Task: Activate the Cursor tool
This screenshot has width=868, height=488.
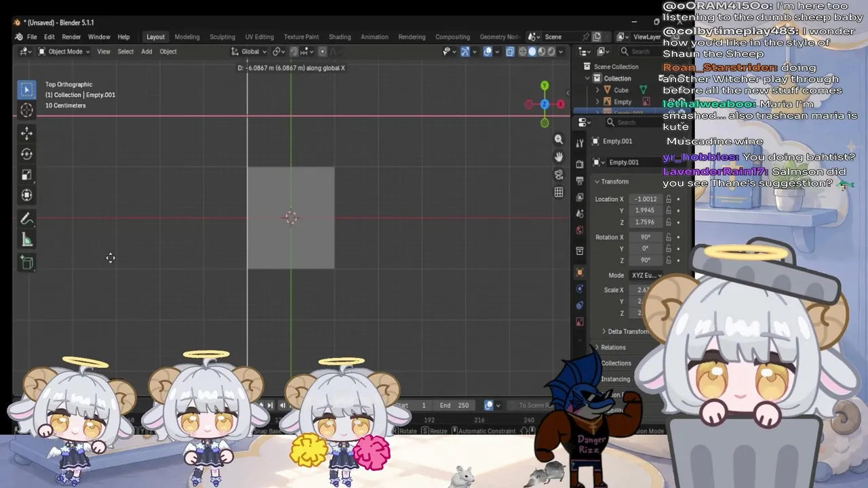Action: (26, 110)
